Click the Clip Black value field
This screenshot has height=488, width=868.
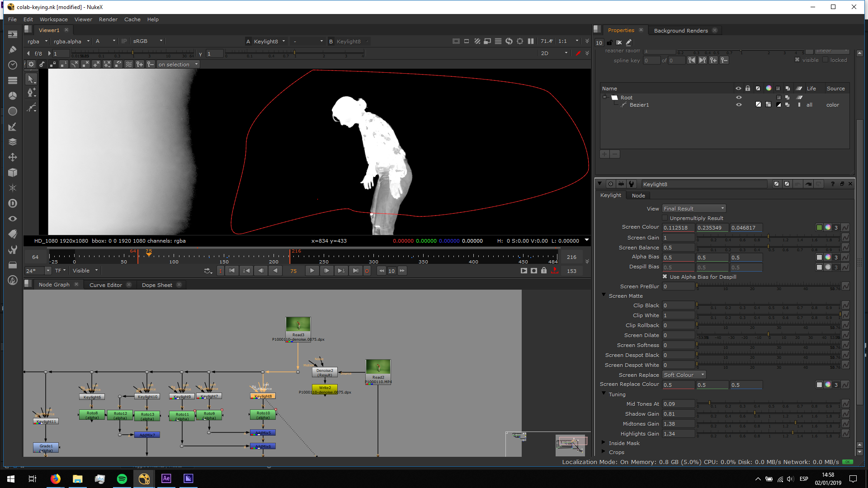point(678,305)
